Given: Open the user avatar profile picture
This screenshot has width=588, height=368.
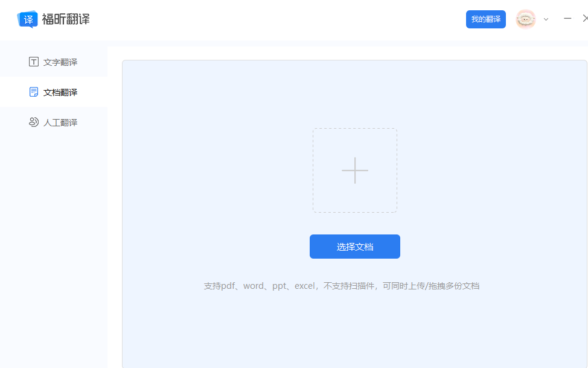Looking at the screenshot, I should pos(525,19).
